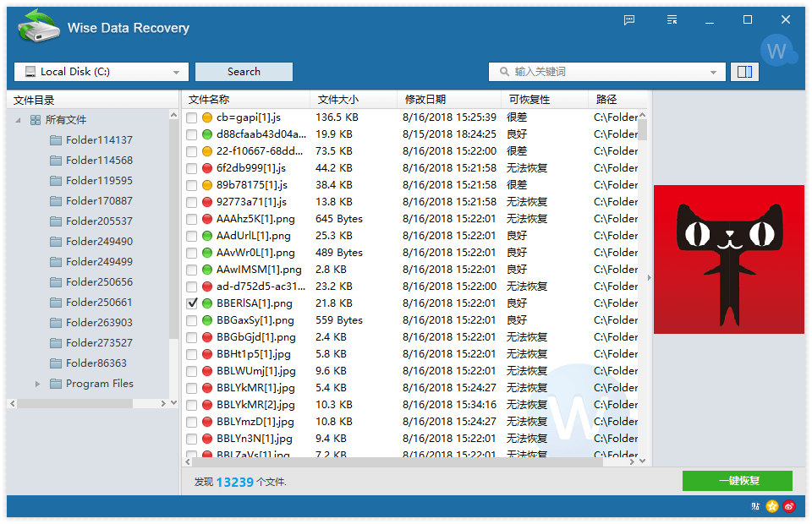The width and height of the screenshot is (812, 524).
Task: Collapse the 所有文件 tree node
Action: click(x=18, y=120)
